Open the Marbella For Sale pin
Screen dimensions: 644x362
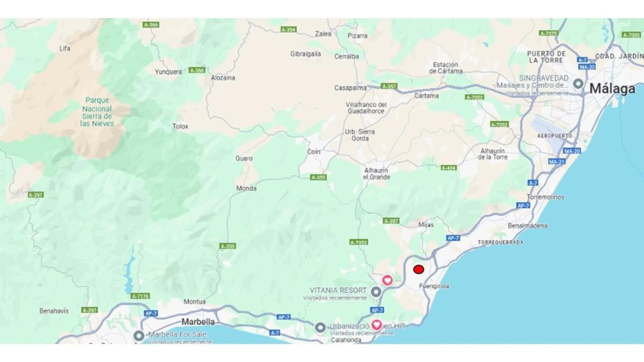[138, 336]
